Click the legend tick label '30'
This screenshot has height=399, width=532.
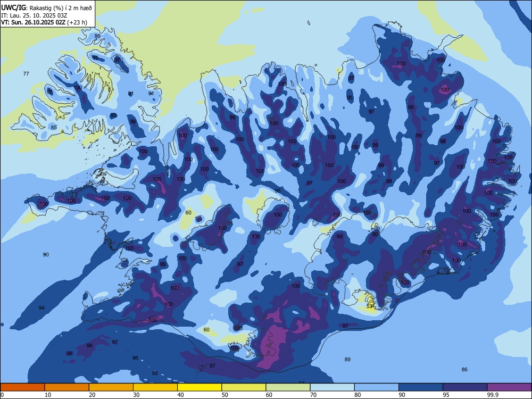tap(136, 395)
